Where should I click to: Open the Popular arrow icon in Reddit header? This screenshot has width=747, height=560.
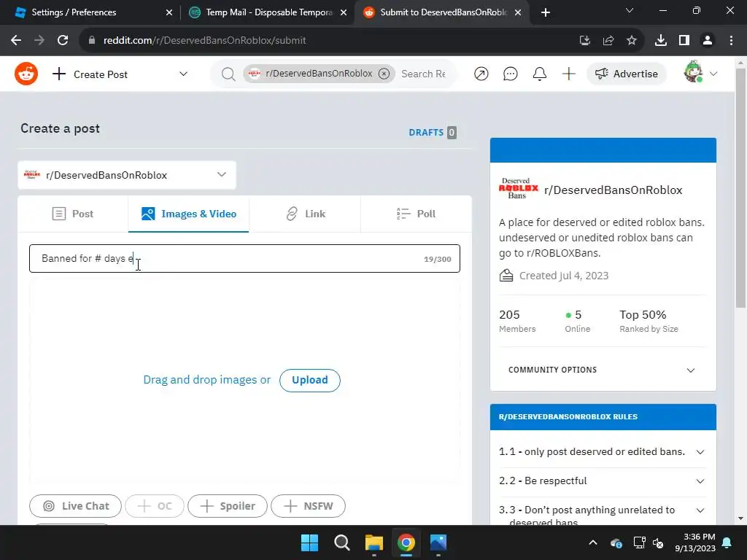click(x=481, y=74)
